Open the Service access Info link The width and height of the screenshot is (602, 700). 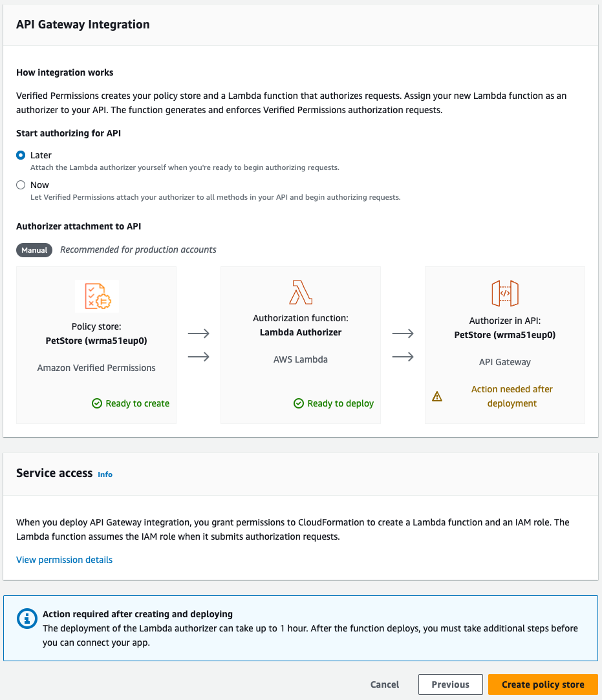pos(105,474)
